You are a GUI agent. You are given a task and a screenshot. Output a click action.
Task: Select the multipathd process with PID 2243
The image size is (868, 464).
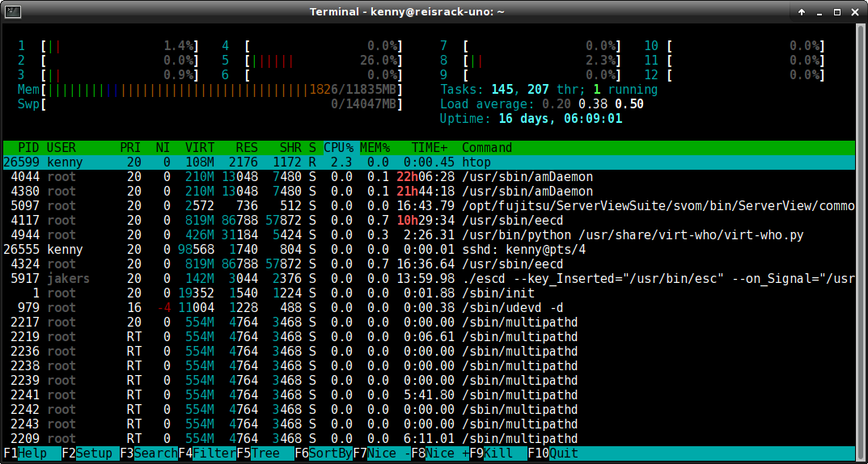(429, 424)
